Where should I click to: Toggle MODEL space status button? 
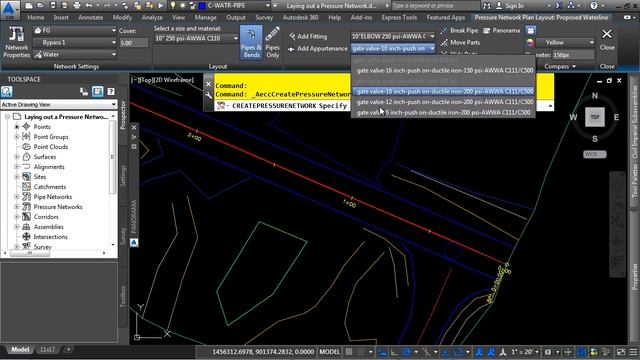click(329, 352)
